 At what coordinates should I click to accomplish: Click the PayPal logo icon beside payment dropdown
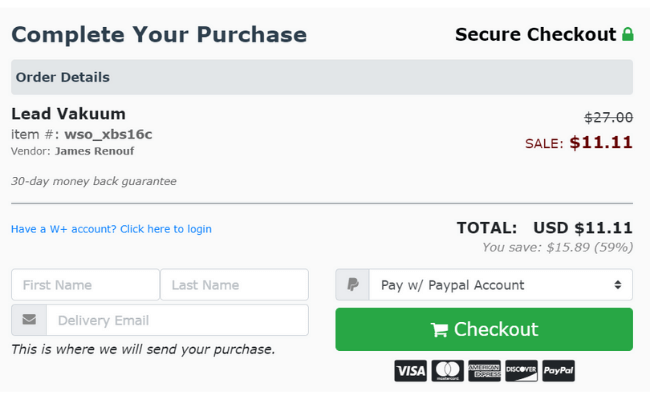(352, 285)
